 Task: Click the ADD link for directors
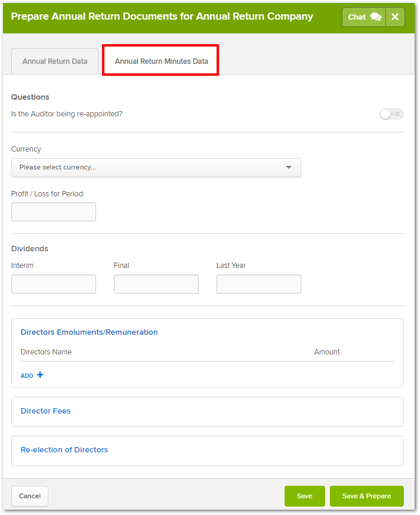click(x=27, y=376)
